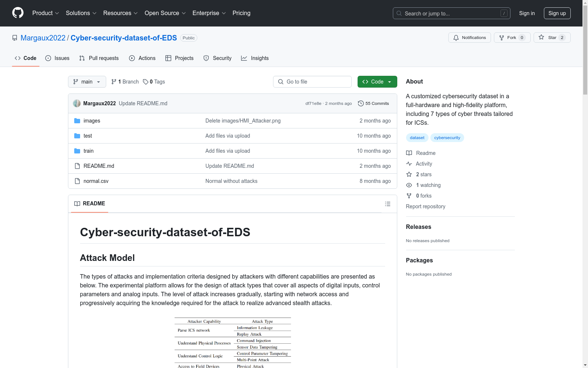Open the README outline list icon

[x=387, y=204]
